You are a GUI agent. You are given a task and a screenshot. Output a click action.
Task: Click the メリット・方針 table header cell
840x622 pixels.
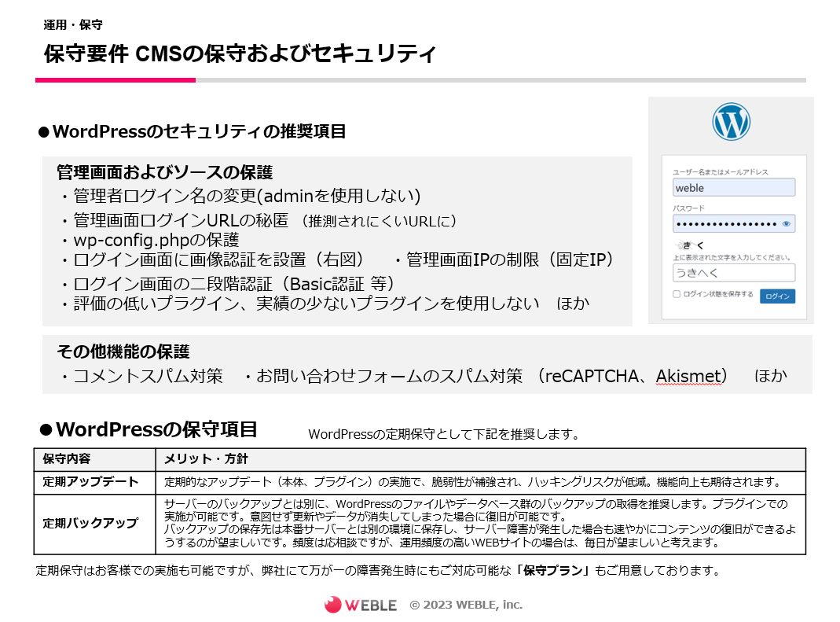[x=481, y=459]
